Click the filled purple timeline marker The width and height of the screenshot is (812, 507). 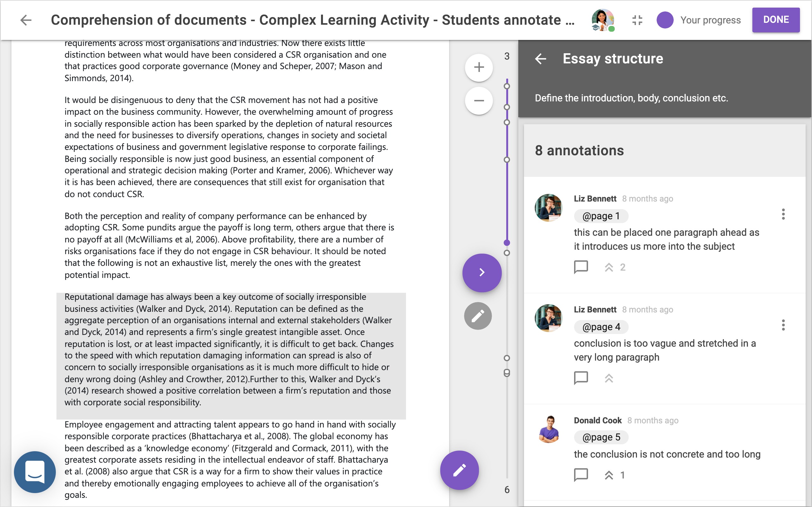tap(507, 243)
